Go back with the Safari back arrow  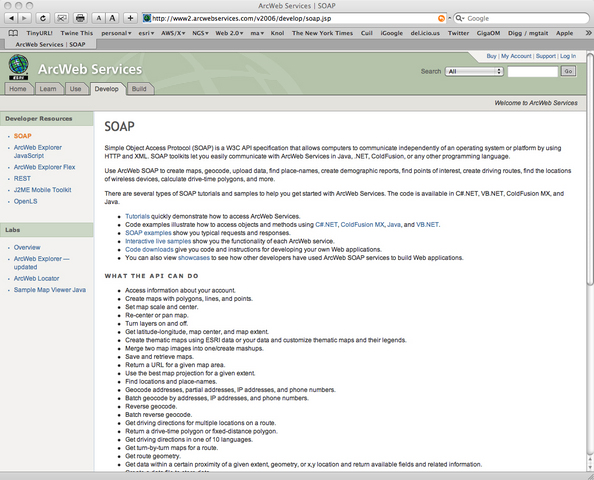pos(11,18)
